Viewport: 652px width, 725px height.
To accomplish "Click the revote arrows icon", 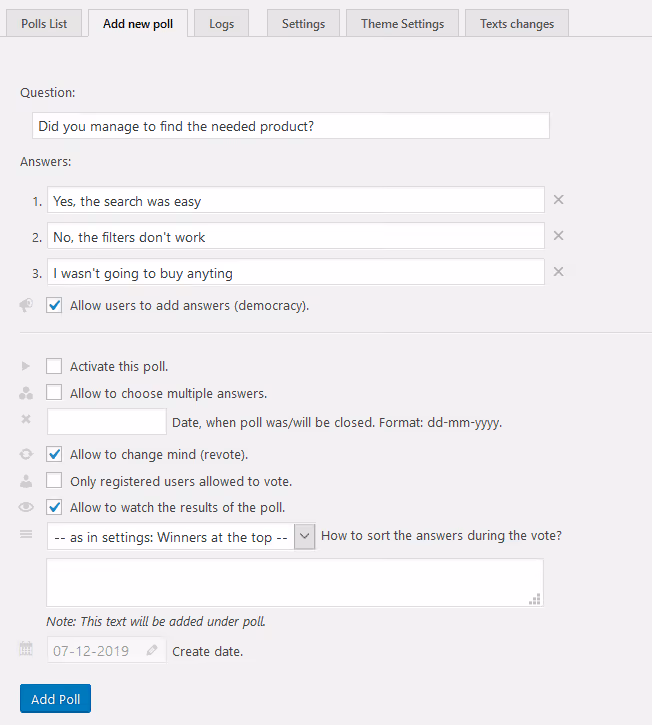I will point(26,454).
